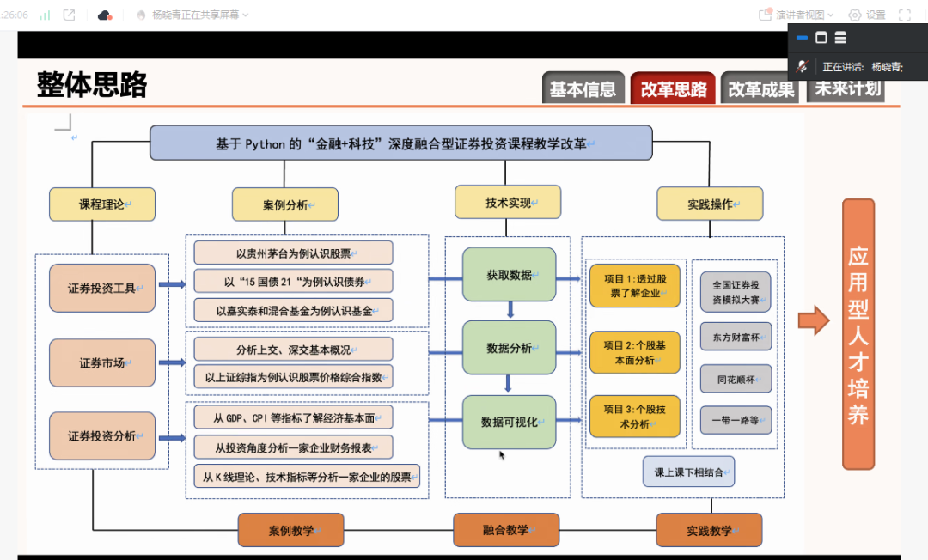The width and height of the screenshot is (928, 560).
Task: Switch to the 基本信息 tab
Action: tap(583, 89)
